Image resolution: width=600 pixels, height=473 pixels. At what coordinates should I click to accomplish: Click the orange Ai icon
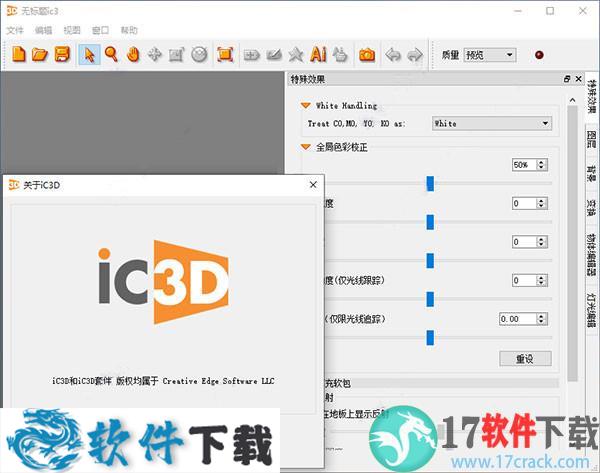click(318, 54)
